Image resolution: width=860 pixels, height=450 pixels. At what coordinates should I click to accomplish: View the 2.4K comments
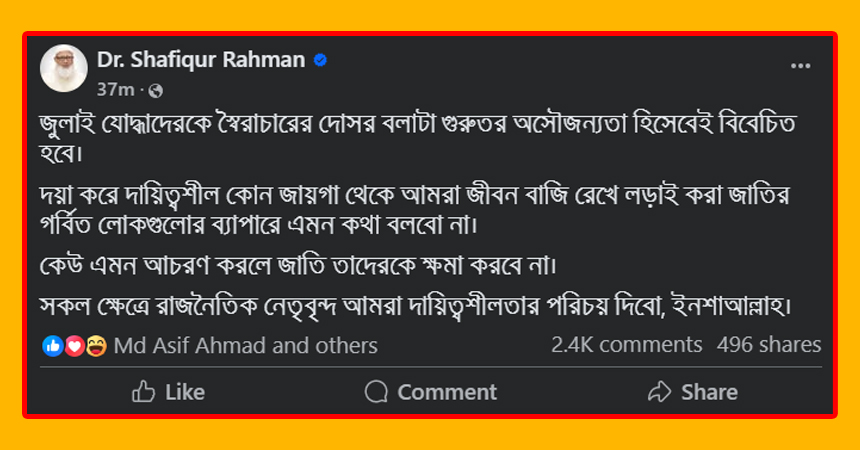tap(626, 345)
